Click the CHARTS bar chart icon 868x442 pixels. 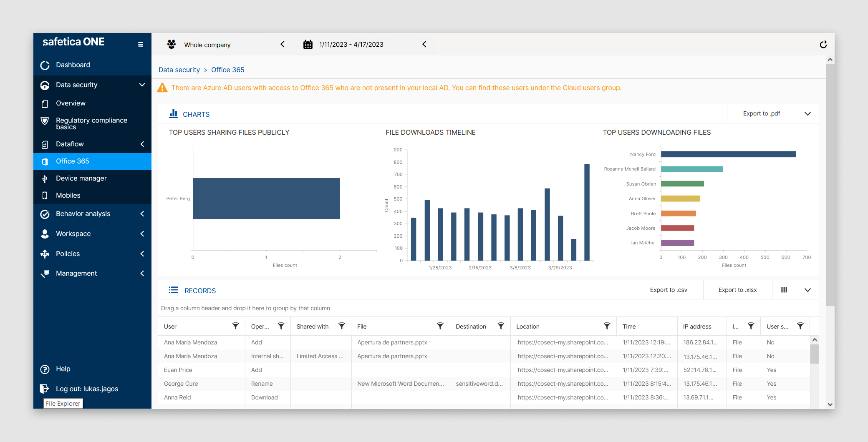[173, 113]
